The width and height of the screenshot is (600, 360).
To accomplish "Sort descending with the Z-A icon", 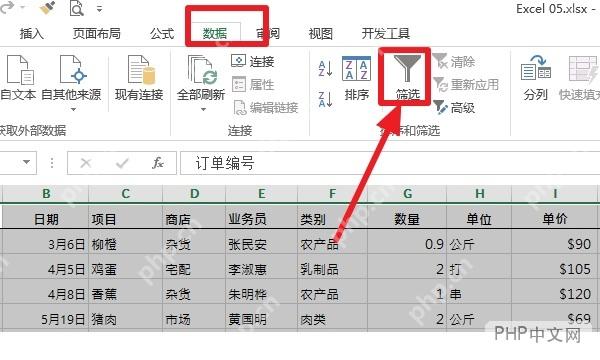I will [325, 99].
